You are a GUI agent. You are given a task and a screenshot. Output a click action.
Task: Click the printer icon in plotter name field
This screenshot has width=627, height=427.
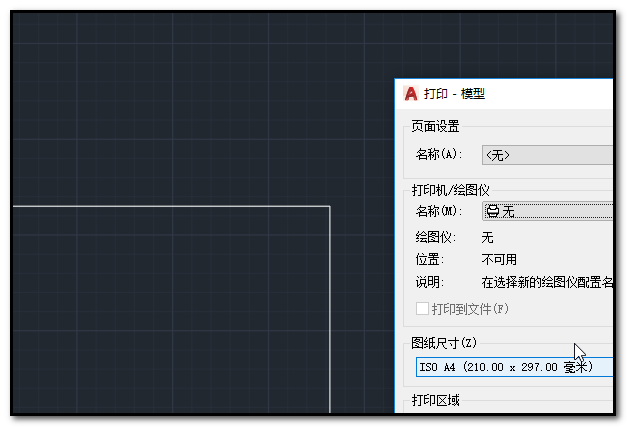tap(493, 211)
